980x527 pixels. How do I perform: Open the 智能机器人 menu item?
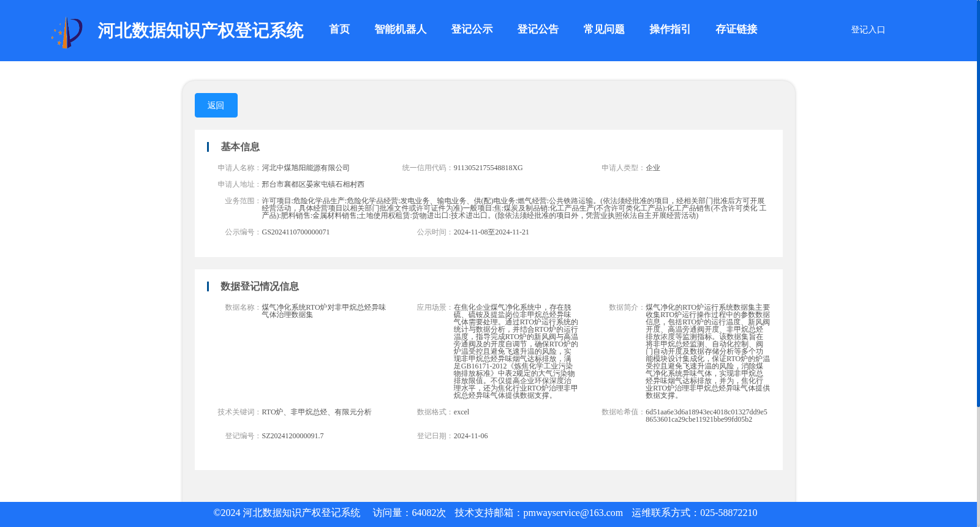click(400, 29)
